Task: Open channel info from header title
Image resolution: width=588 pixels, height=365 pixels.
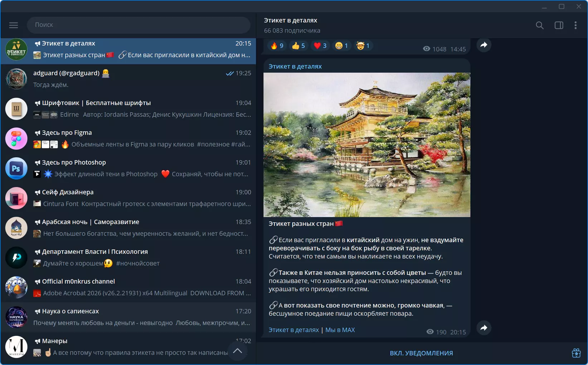Action: tap(291, 20)
